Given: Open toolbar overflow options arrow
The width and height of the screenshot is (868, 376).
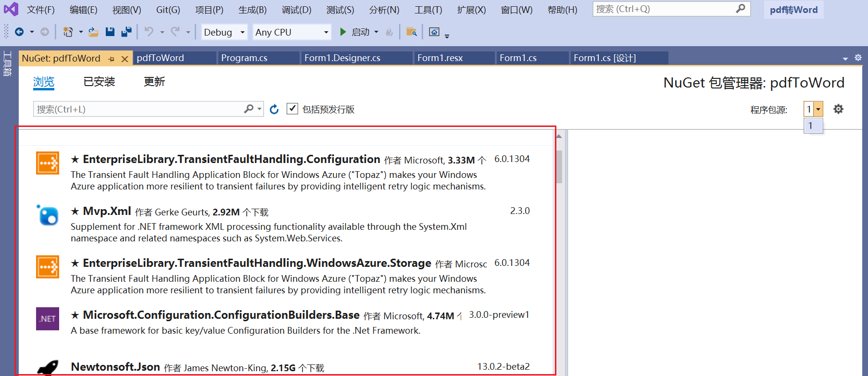Looking at the screenshot, I should tap(447, 36).
